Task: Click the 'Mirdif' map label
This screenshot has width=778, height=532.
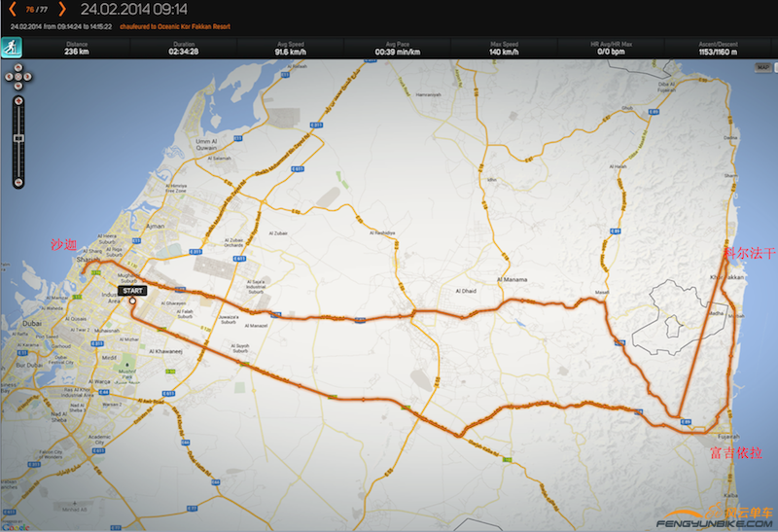Action: (109, 358)
